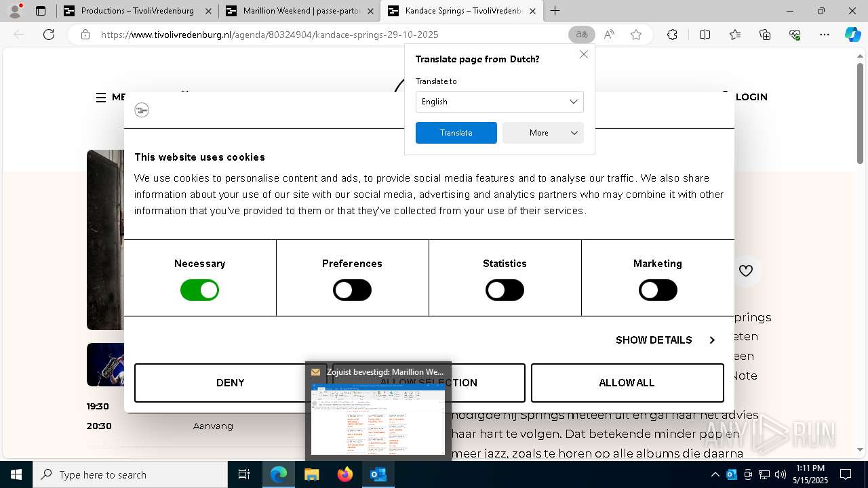Screen dimensions: 868x488
Task: Open Settings and more menu
Action: click(x=825, y=35)
